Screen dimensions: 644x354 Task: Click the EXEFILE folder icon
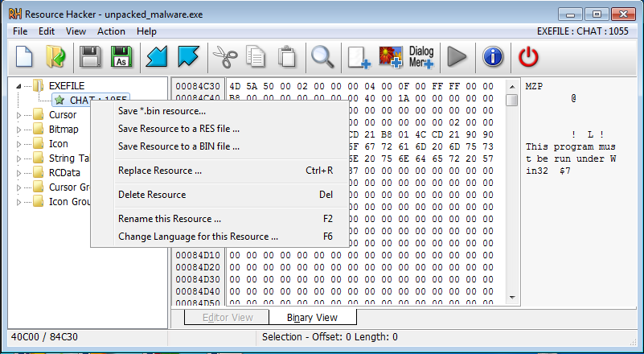[39, 86]
